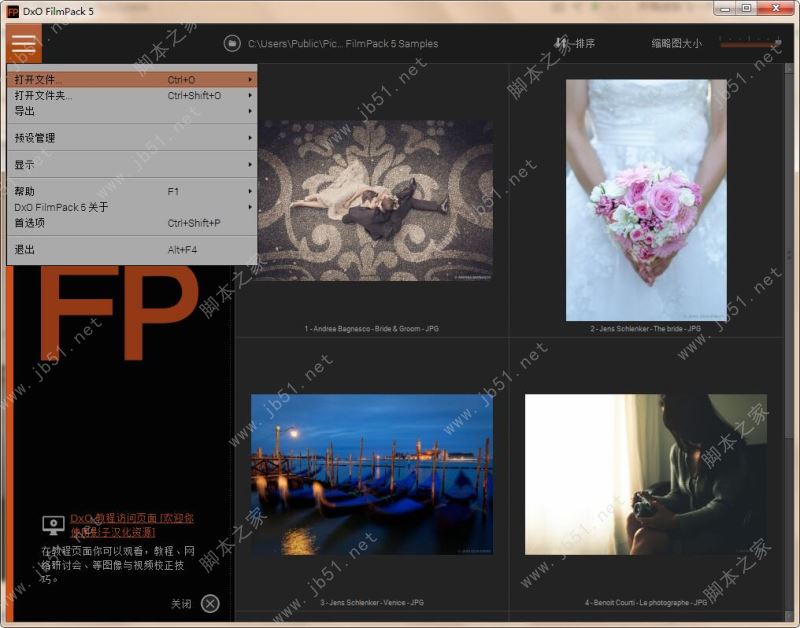Open the 帮助 menu entry
800x628 pixels.
[132, 191]
